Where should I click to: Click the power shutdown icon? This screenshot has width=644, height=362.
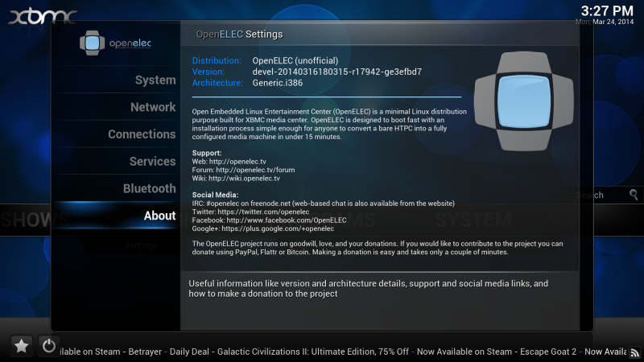pyautogui.click(x=49, y=346)
